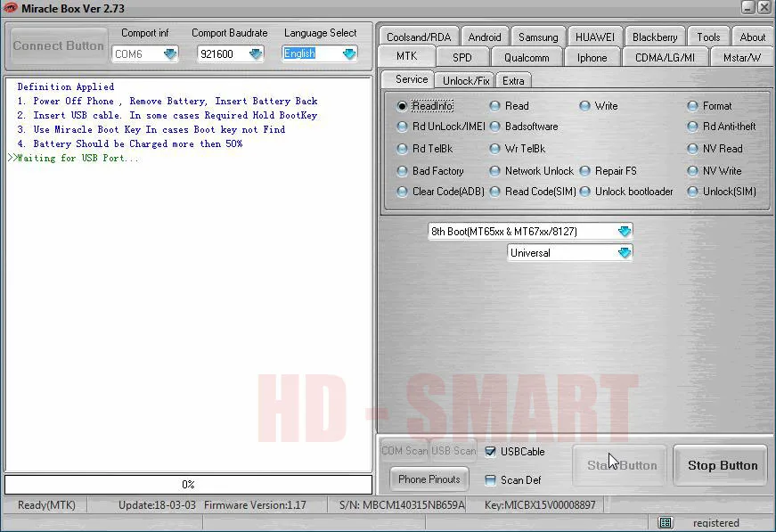Switch to the Android tab
The height and width of the screenshot is (532, 776).
(485, 37)
